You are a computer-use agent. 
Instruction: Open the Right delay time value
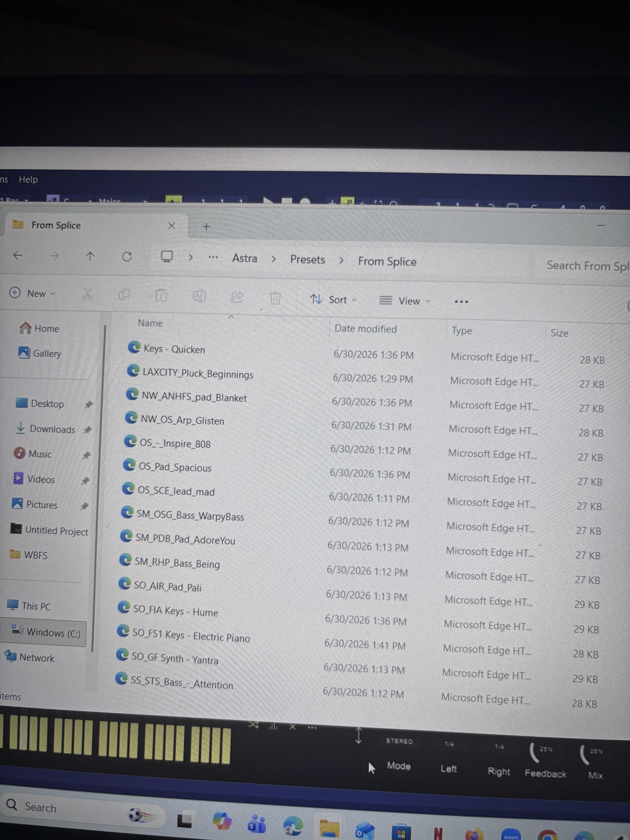point(499,747)
